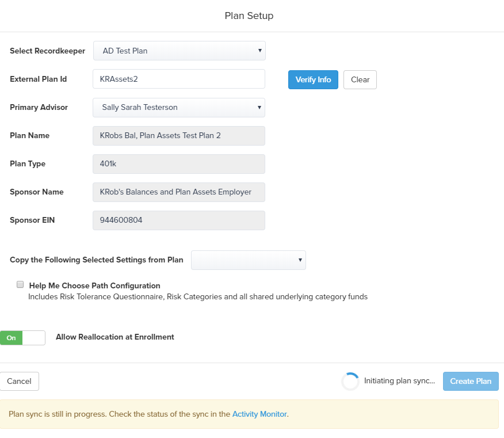Click the Initiating plan sync status text
Screen dimensions: 504x438
[x=399, y=381]
